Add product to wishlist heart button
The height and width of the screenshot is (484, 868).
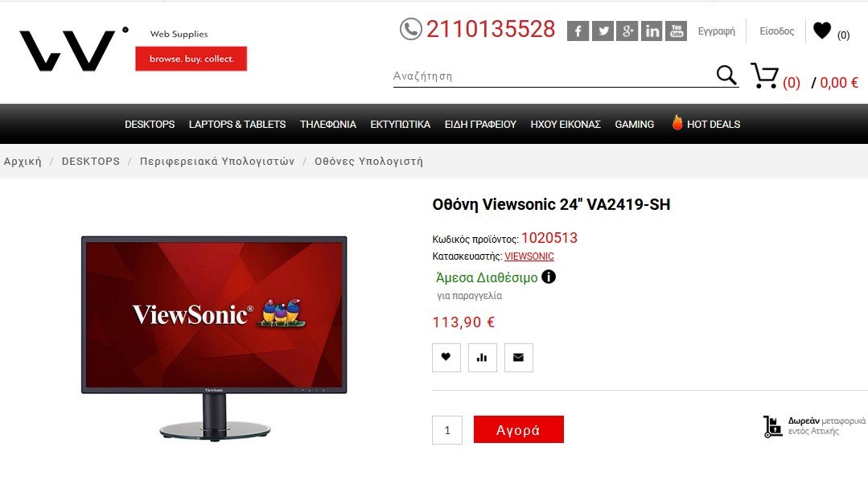pyautogui.click(x=446, y=357)
